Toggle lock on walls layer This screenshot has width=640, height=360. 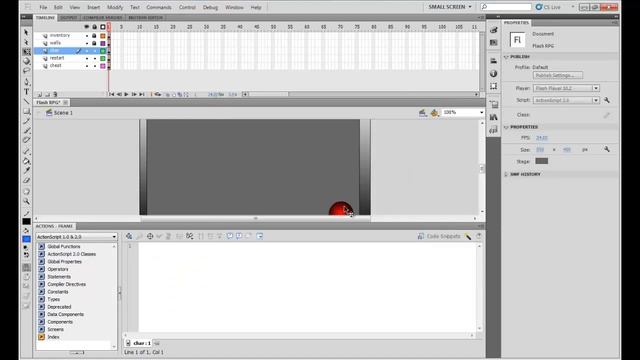click(x=94, y=43)
